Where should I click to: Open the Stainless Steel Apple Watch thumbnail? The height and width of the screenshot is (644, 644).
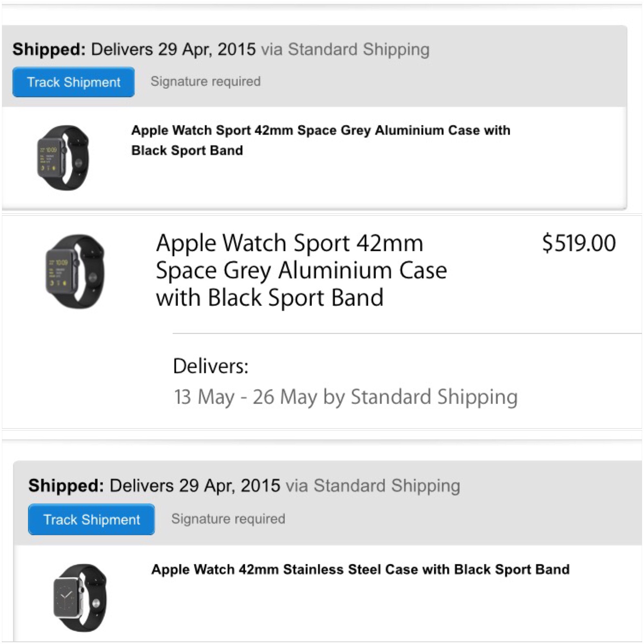pos(80,598)
